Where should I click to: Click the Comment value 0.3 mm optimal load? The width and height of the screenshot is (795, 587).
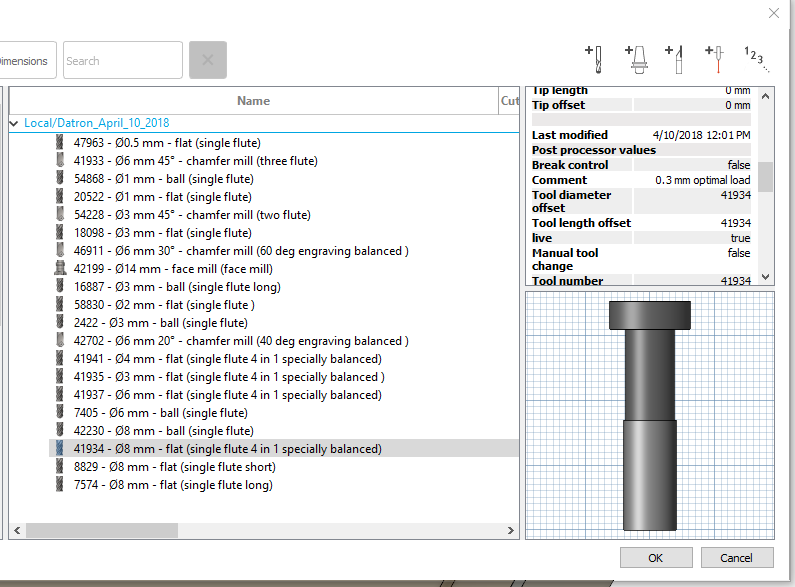pos(702,180)
